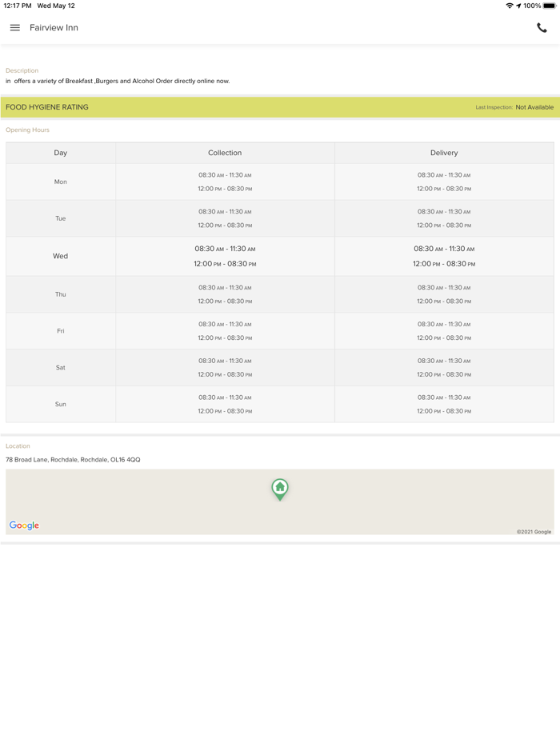This screenshot has height=747, width=560.
Task: Open the hamburger menu
Action: 14,28
